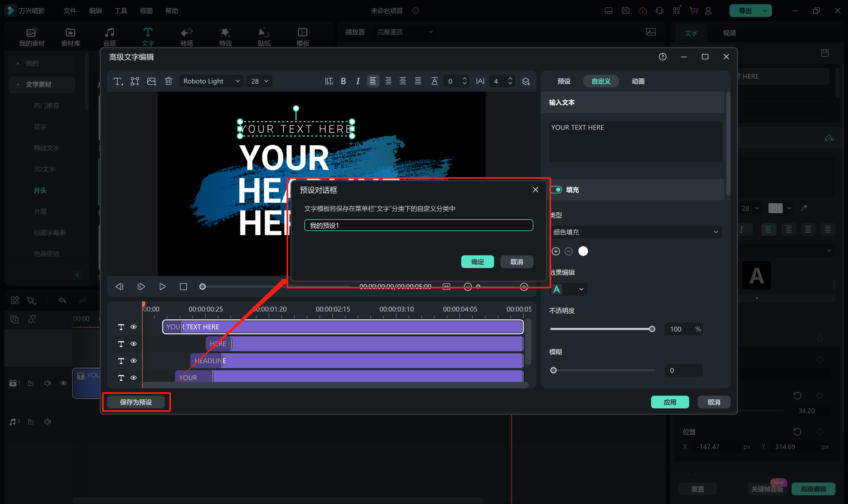Open the help icon in advanced text editor
Viewport: 848px width, 504px height.
[662, 57]
